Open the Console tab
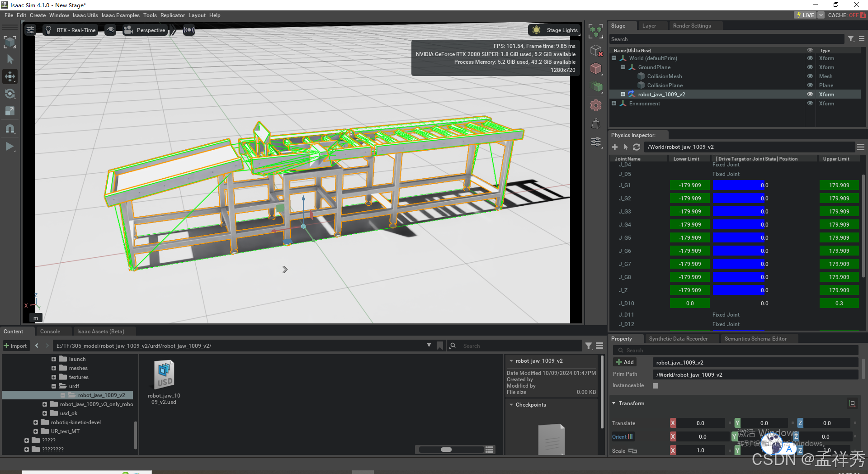 [50, 332]
